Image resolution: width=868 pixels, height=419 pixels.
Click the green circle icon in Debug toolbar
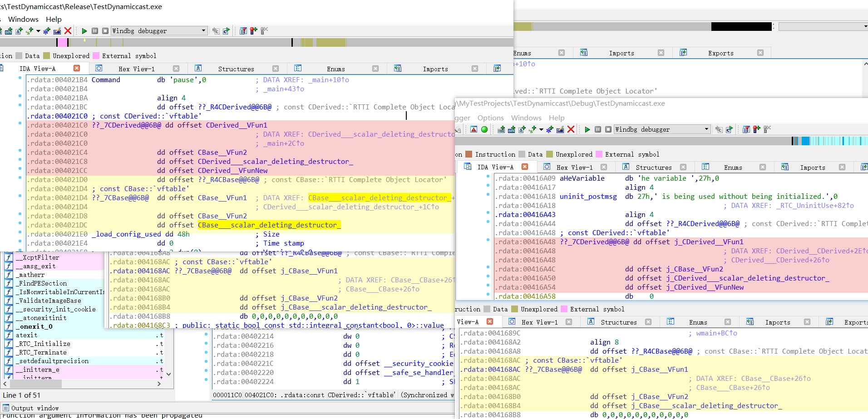(484, 129)
